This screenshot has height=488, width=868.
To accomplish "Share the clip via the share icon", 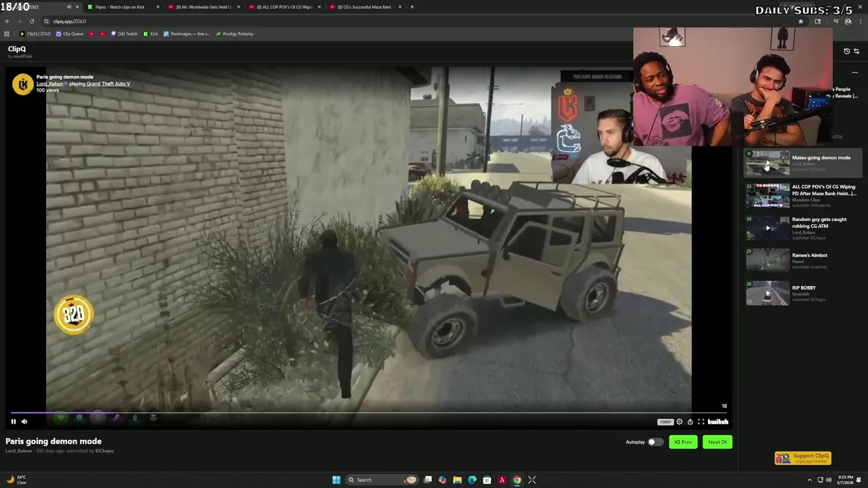I will click(x=690, y=422).
